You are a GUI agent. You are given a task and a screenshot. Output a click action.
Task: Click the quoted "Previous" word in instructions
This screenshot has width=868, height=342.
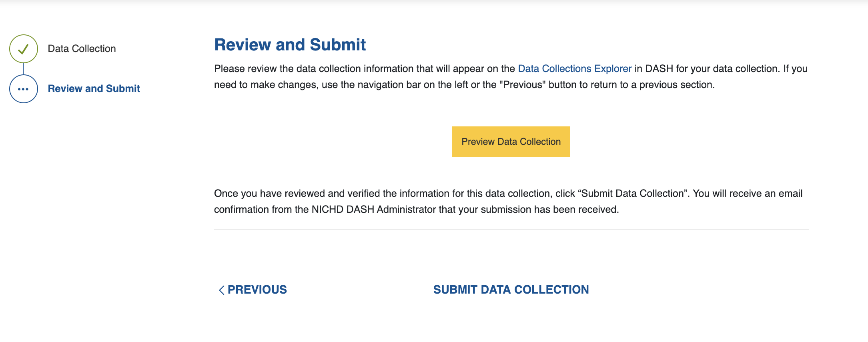point(522,85)
